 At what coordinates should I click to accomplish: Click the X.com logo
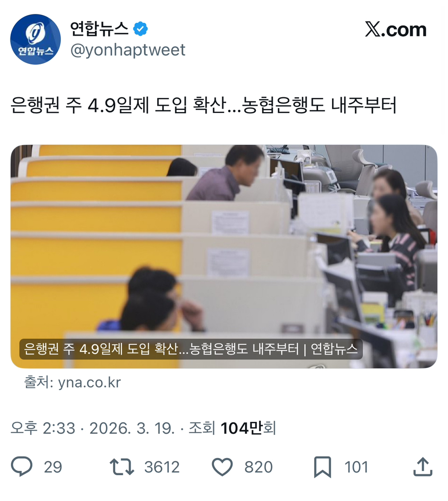[395, 30]
